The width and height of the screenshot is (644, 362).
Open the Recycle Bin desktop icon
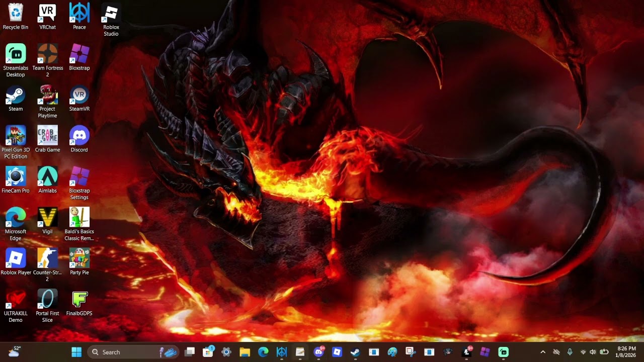coord(16,17)
